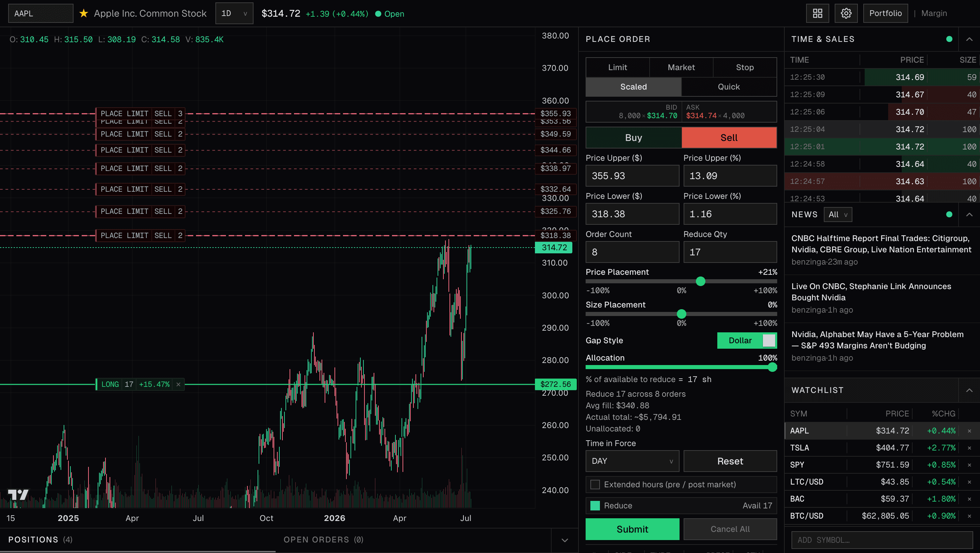The image size is (980, 553).
Task: Click the Reduce Qty field
Action: [x=730, y=252]
